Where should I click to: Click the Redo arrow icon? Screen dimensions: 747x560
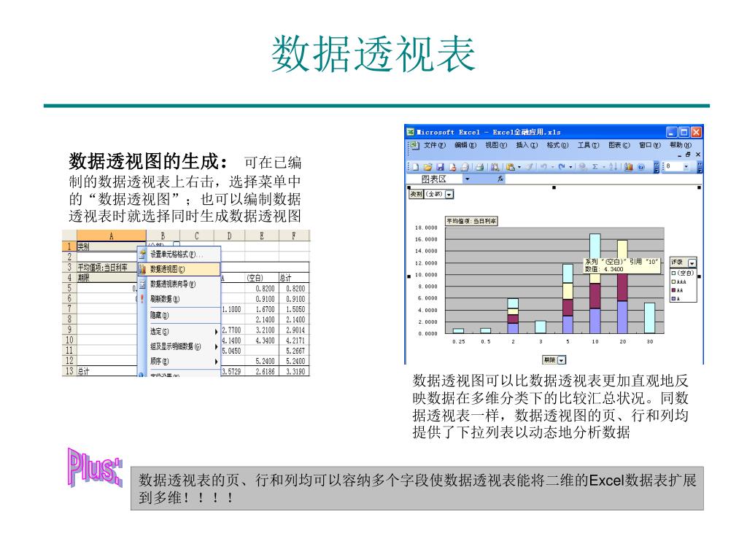[561, 167]
